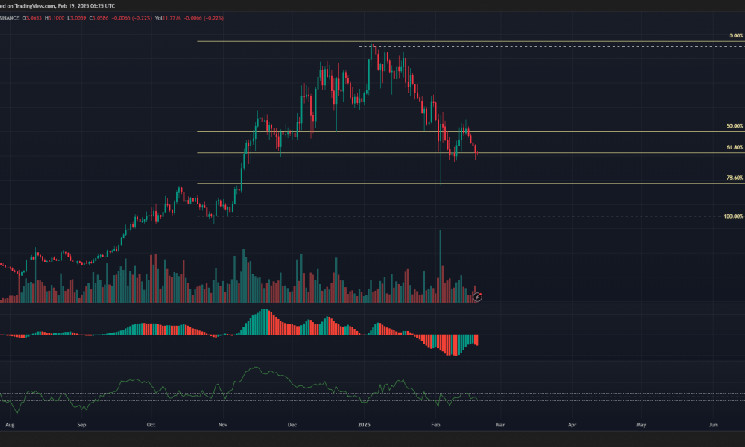Image resolution: width=745 pixels, height=447 pixels.
Task: Click the Dec label on the time axis
Action: [x=292, y=425]
